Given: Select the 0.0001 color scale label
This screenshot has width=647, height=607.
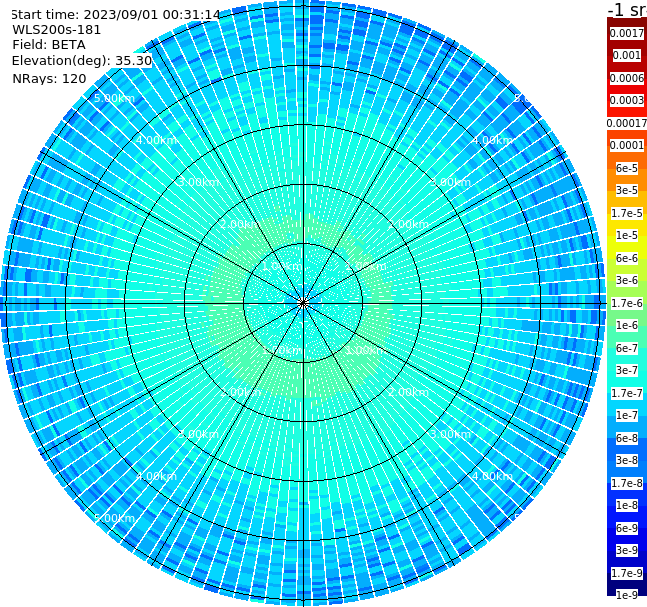Looking at the screenshot, I should click(627, 145).
